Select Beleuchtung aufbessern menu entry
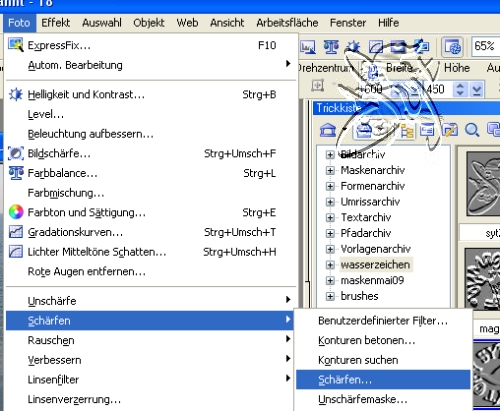This screenshot has width=500, height=411. 151,134
